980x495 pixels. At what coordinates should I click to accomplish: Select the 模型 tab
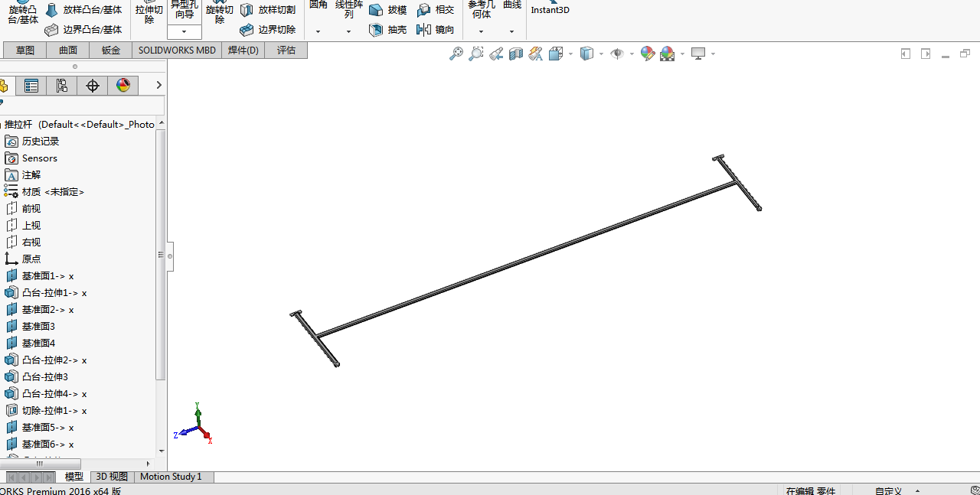[74, 477]
